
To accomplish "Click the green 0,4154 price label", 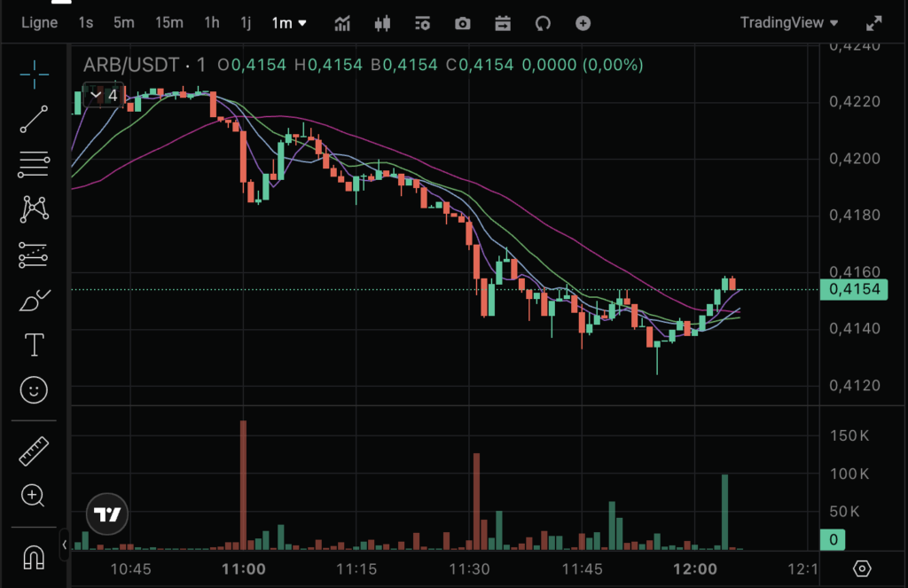I will click(x=852, y=289).
